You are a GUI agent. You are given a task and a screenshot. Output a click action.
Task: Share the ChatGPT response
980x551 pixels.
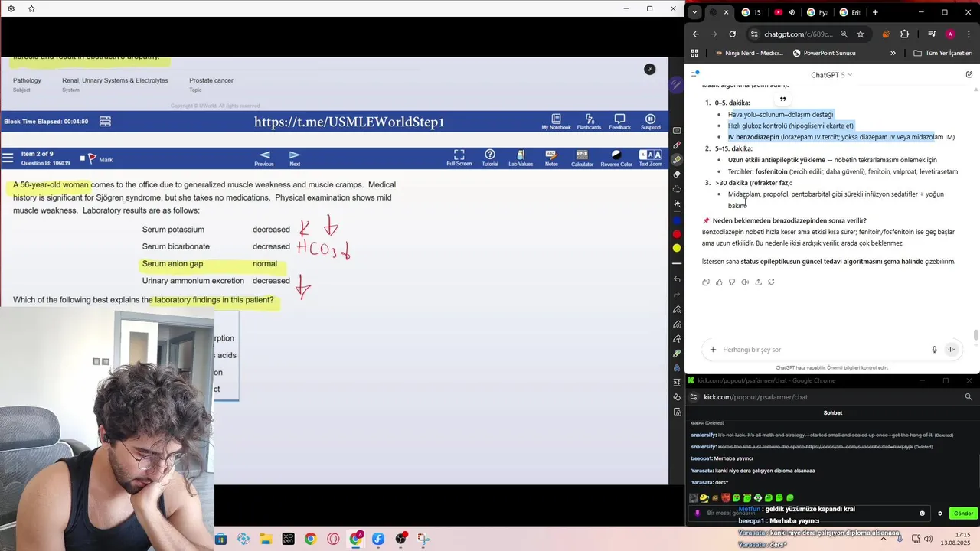click(x=758, y=282)
